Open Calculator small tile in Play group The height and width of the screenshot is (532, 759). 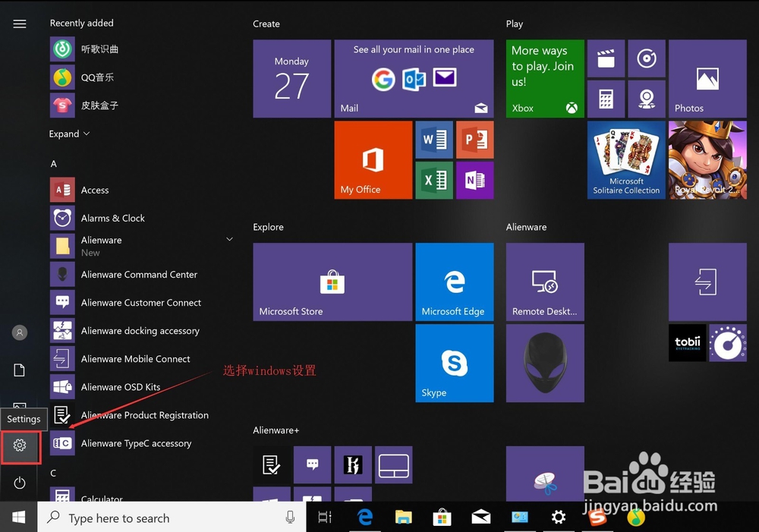[606, 99]
